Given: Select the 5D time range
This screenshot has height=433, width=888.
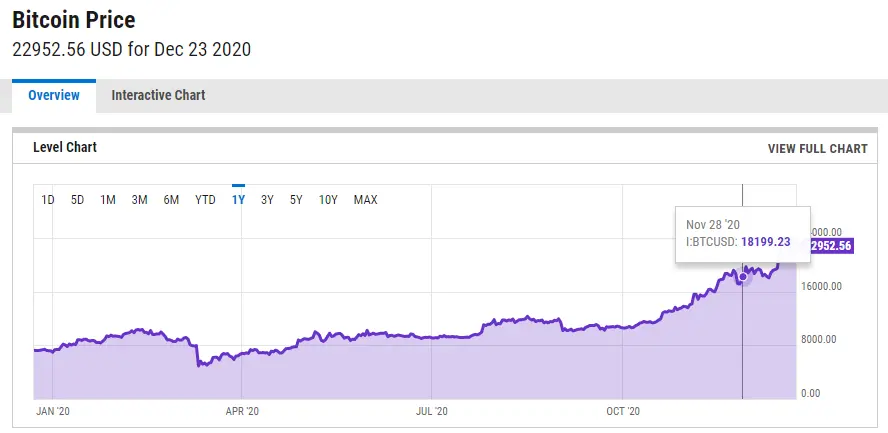Looking at the screenshot, I should coord(78,200).
